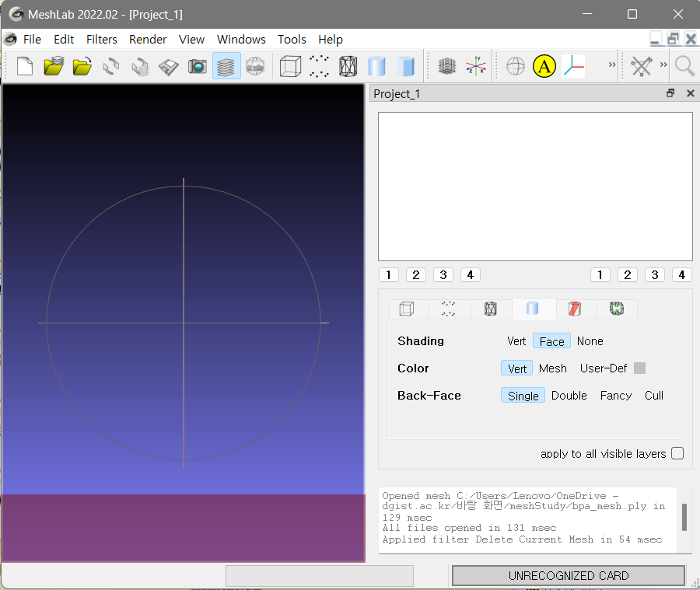
Task: Click the darker blue cylinder toolbar icon
Action: click(406, 67)
